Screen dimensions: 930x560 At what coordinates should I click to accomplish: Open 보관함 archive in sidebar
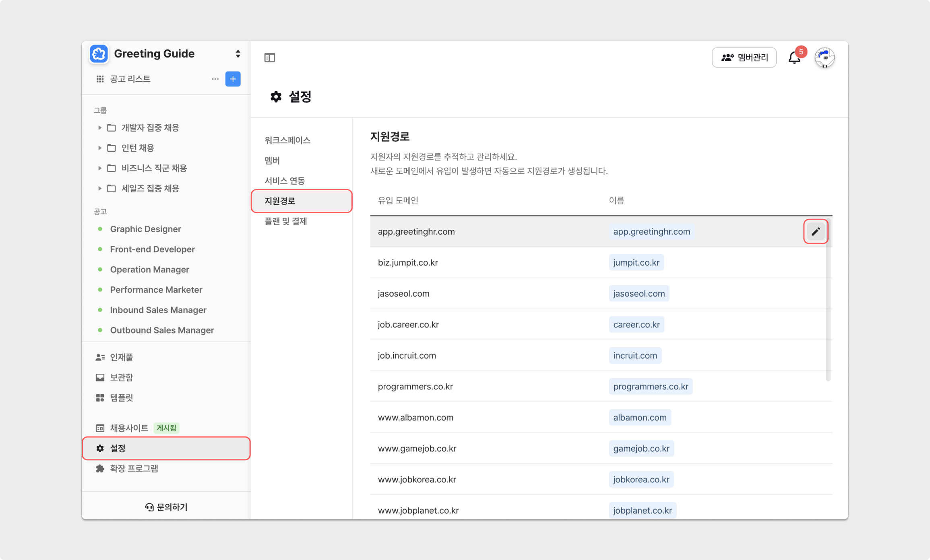(121, 377)
